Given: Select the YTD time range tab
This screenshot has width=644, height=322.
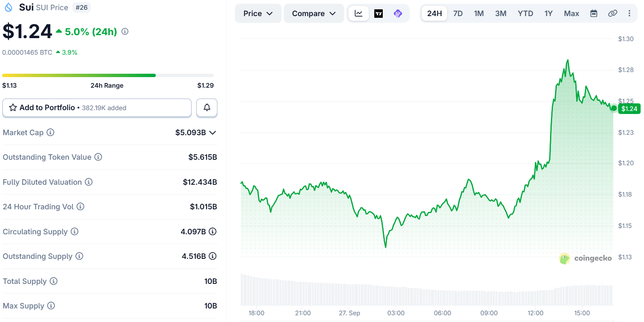Looking at the screenshot, I should click(525, 14).
